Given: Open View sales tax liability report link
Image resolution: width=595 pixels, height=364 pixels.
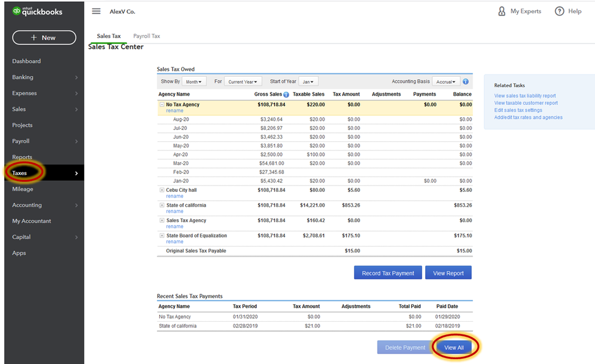Looking at the screenshot, I should (x=525, y=96).
